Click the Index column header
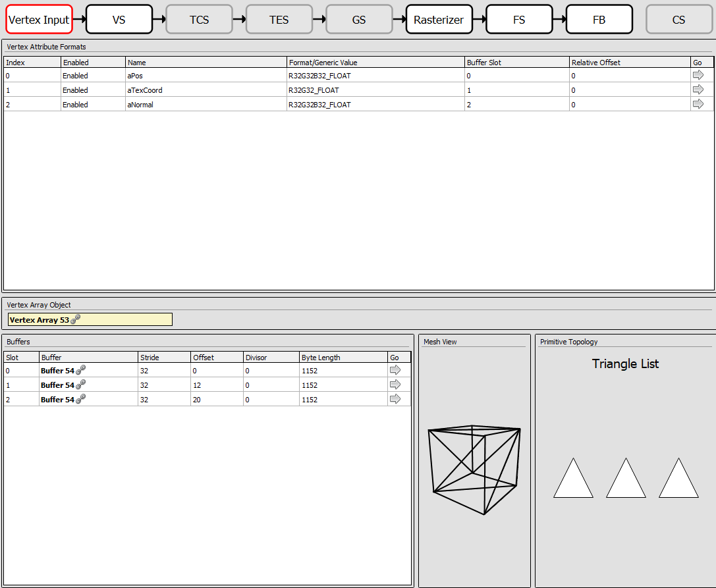 point(32,63)
